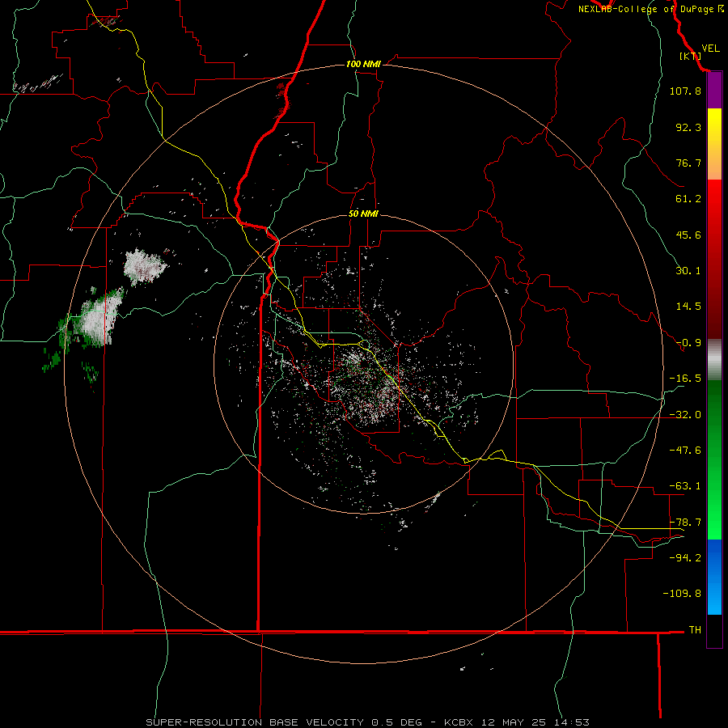The height and width of the screenshot is (728, 728).
Task: Select the 30.1 velocity scale value
Action: click(688, 271)
